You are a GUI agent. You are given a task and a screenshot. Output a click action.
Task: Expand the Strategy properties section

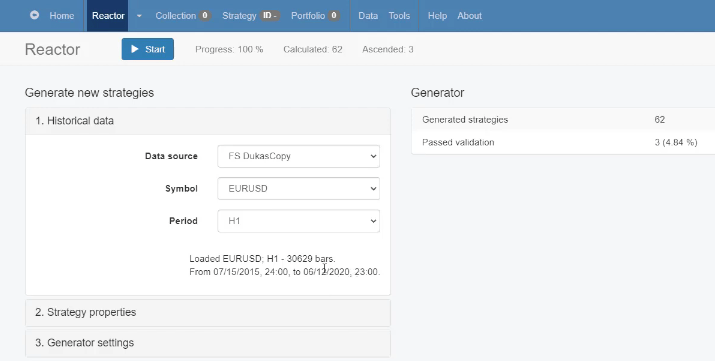click(x=208, y=313)
